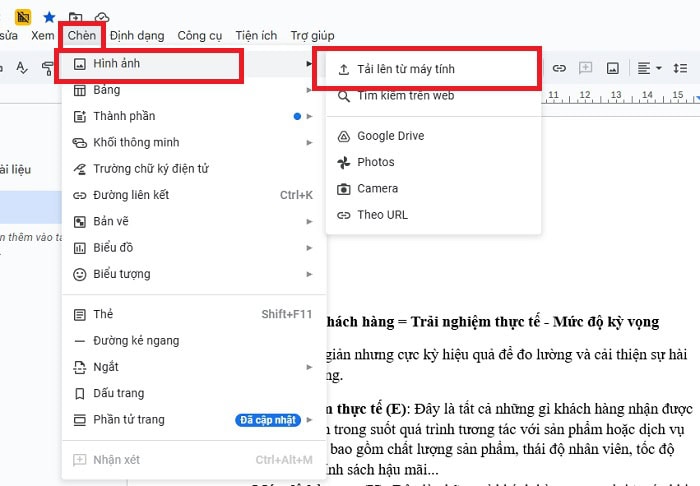Click the cloud save status icon
The image size is (700, 486).
[101, 17]
